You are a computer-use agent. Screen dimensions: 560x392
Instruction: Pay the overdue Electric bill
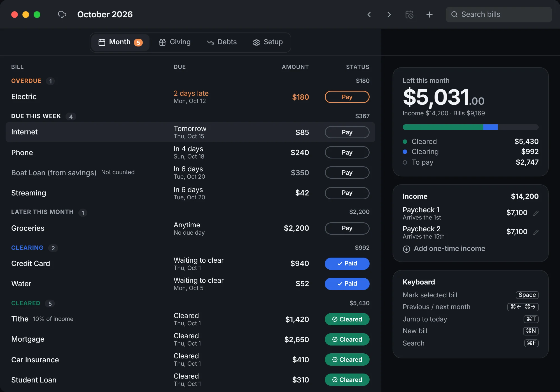click(347, 97)
